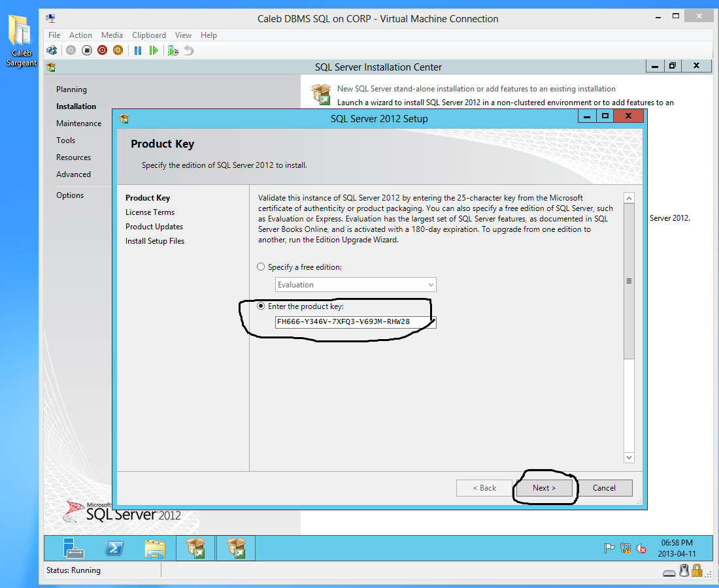
Task: Minimize the SQL Server 2012 Setup dialog
Action: point(587,116)
